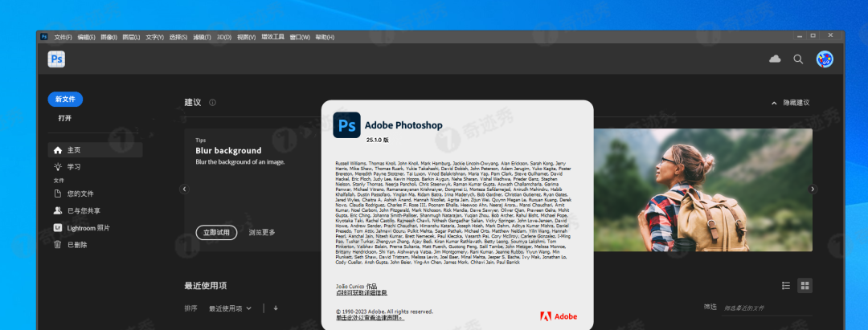Viewport: 868px width, 330px height.
Task: Click the info icon next to 建议
Action: pos(212,103)
